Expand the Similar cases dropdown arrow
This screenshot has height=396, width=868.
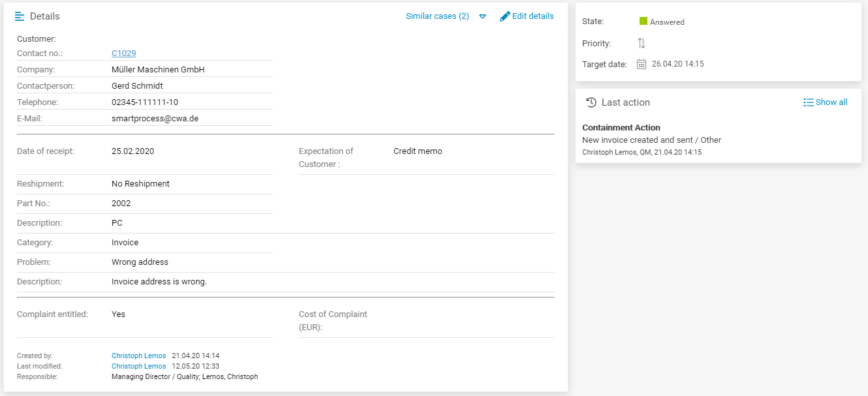point(483,16)
